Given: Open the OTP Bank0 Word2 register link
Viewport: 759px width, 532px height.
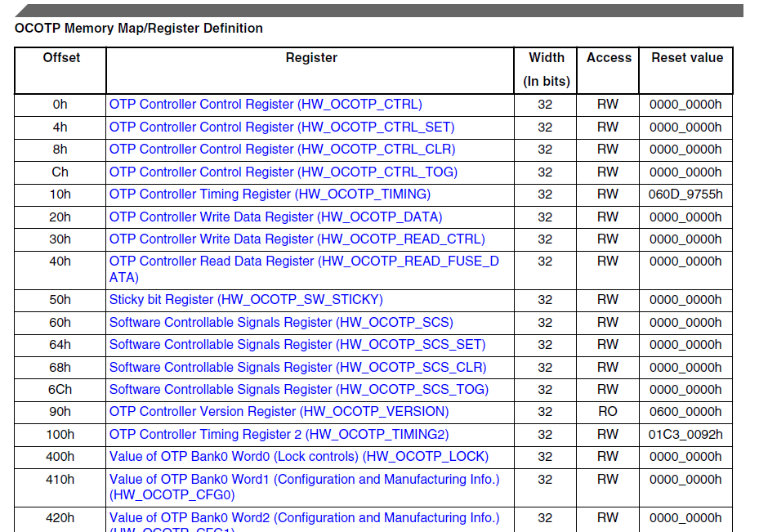Looking at the screenshot, I should click(304, 518).
